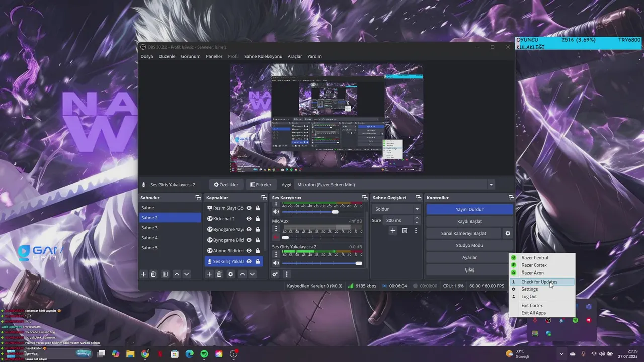Hide the Bynogame Yayın source
The height and width of the screenshot is (362, 644).
click(x=249, y=229)
